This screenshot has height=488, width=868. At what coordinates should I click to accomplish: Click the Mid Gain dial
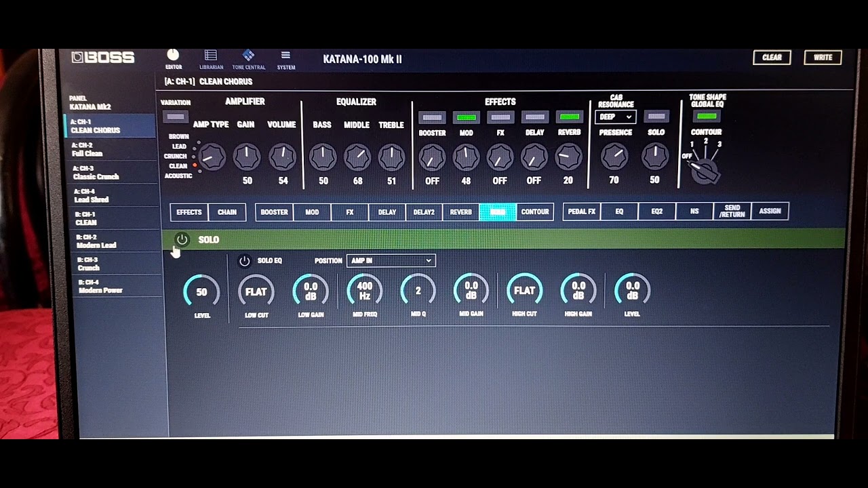click(471, 291)
